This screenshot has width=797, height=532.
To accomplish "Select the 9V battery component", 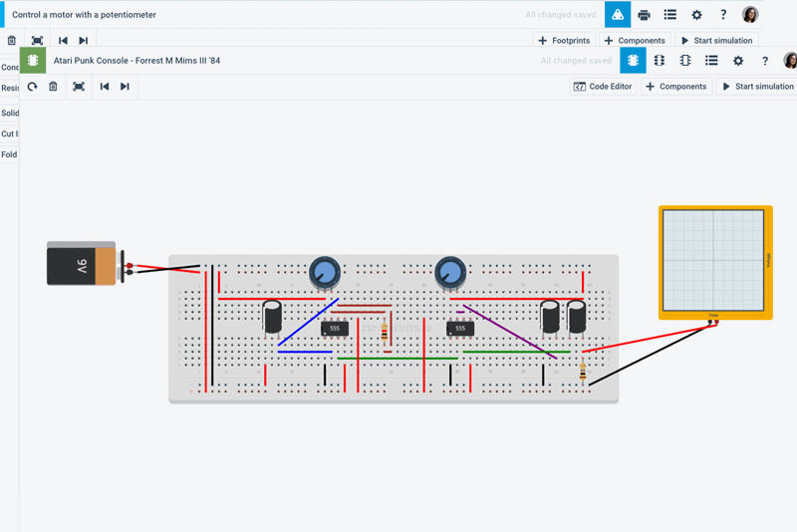I will pyautogui.click(x=84, y=264).
